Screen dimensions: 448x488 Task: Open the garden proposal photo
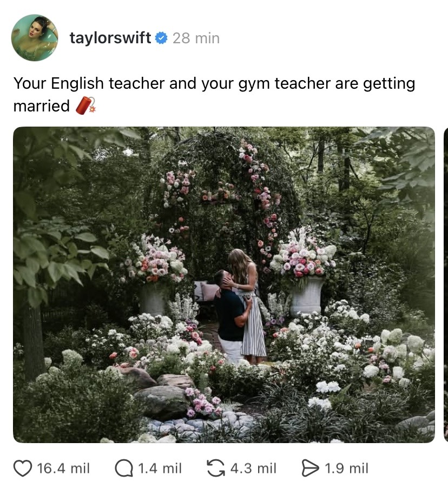point(224,285)
